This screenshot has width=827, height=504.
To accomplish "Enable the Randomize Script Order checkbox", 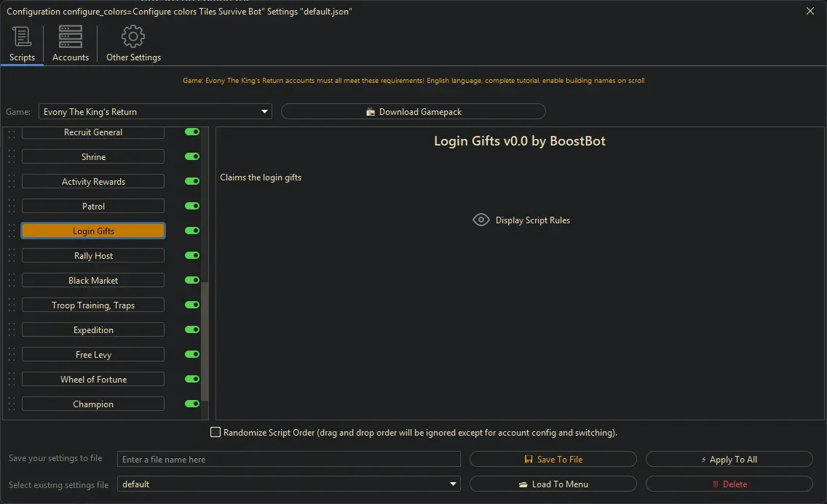I will 215,432.
